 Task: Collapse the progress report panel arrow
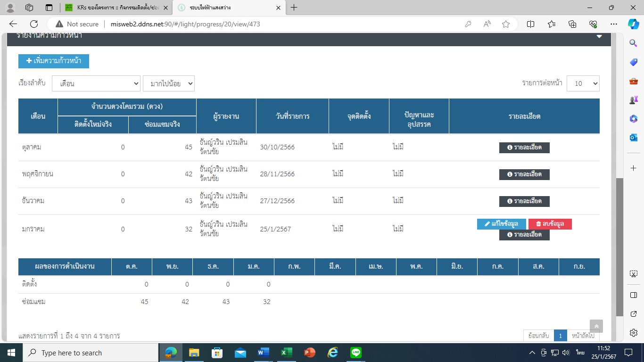[599, 36]
